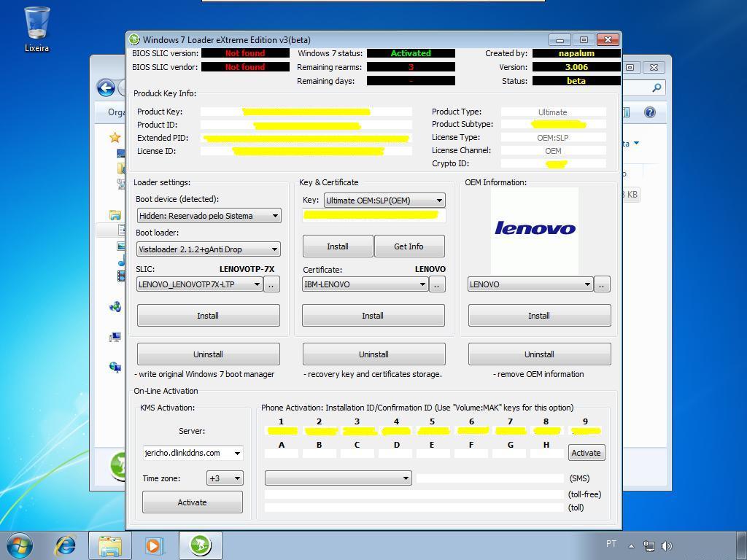Browse OEM info with '..' button

point(602,284)
